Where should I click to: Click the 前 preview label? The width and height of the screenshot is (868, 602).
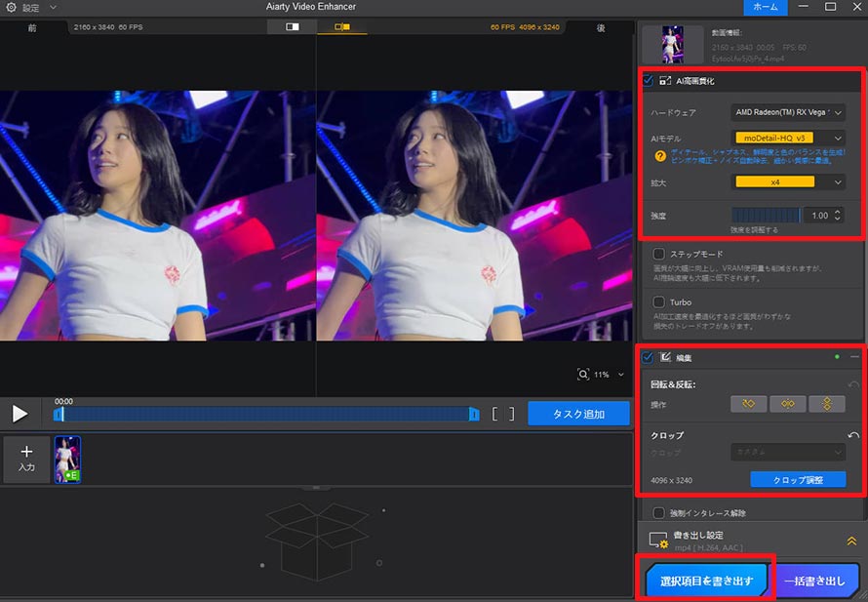click(32, 27)
